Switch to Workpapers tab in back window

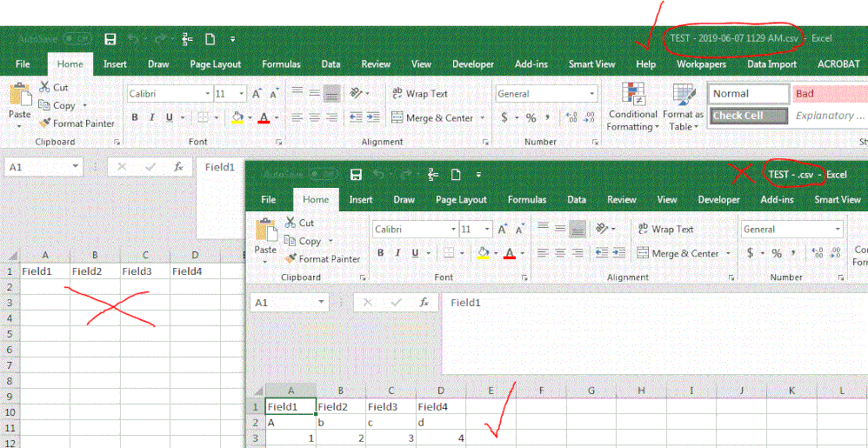point(701,64)
